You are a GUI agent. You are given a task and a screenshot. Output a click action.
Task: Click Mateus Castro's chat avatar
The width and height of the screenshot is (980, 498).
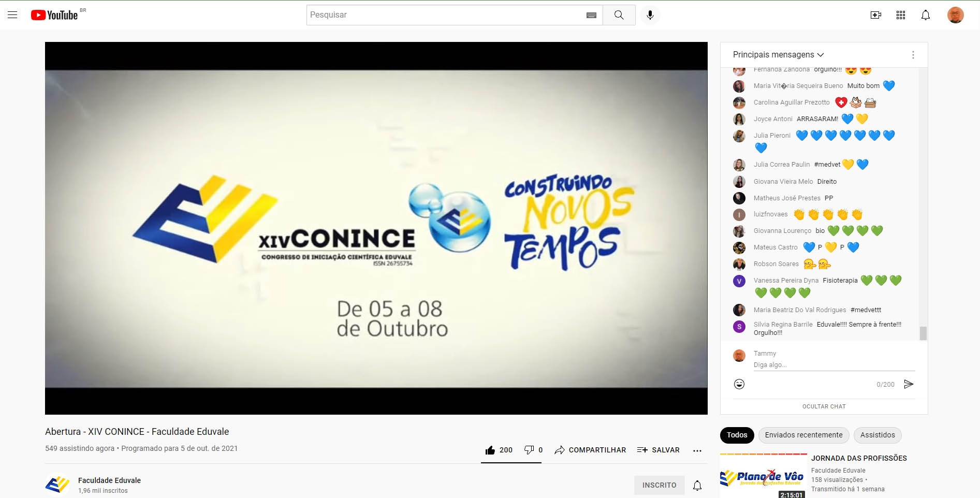pos(739,247)
